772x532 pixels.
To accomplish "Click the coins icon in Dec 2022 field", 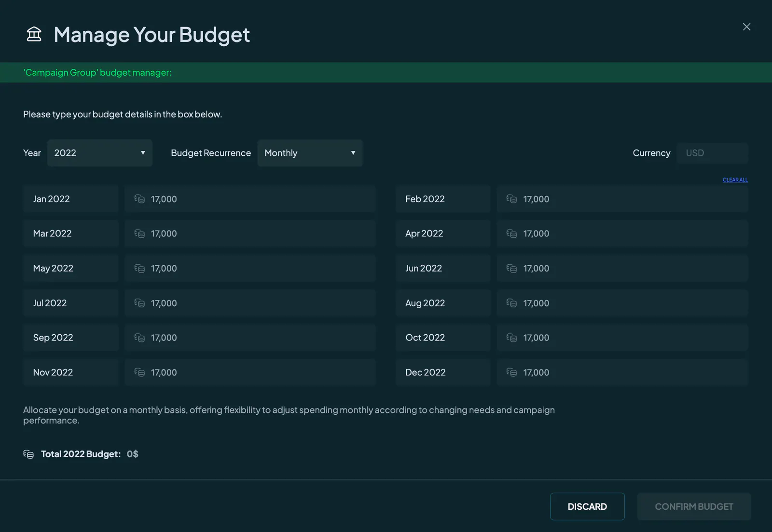I will coord(511,372).
